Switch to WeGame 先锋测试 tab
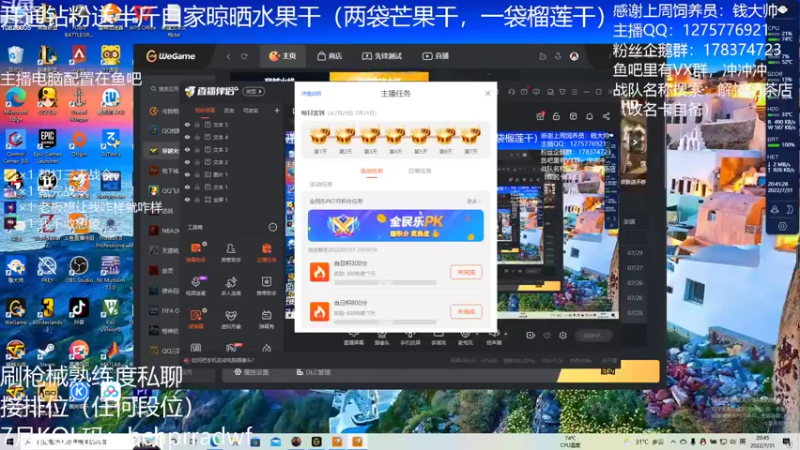 tap(382, 56)
